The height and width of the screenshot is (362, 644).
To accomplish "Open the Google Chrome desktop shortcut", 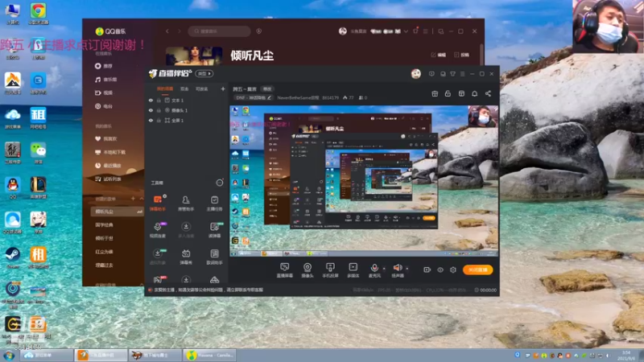I will [38, 14].
